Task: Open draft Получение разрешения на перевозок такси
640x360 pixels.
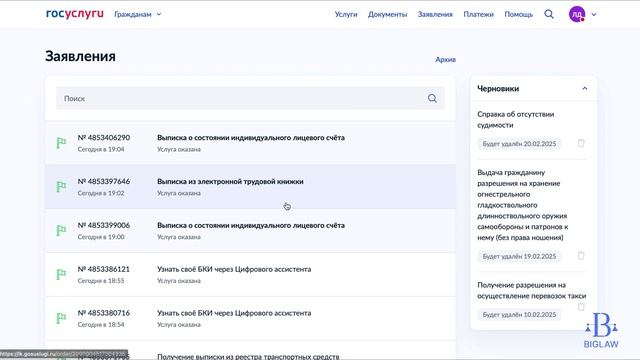Action: click(x=531, y=290)
